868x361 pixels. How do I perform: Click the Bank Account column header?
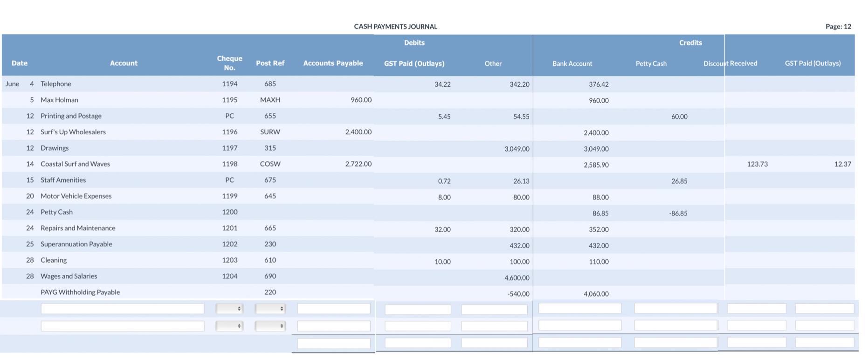coord(572,63)
